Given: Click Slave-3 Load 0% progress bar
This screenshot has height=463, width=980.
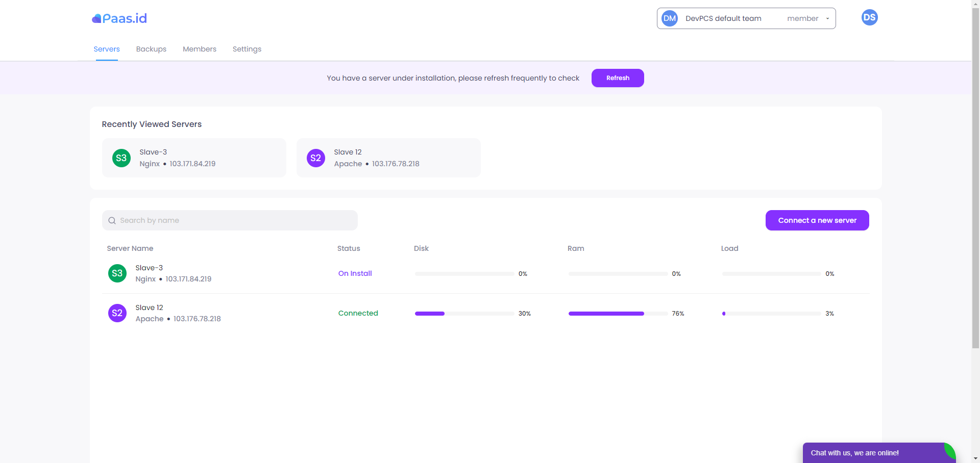Looking at the screenshot, I should 772,274.
